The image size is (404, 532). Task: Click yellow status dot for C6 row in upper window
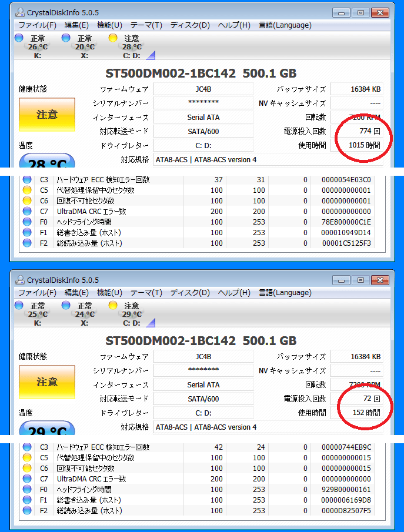coord(27,200)
